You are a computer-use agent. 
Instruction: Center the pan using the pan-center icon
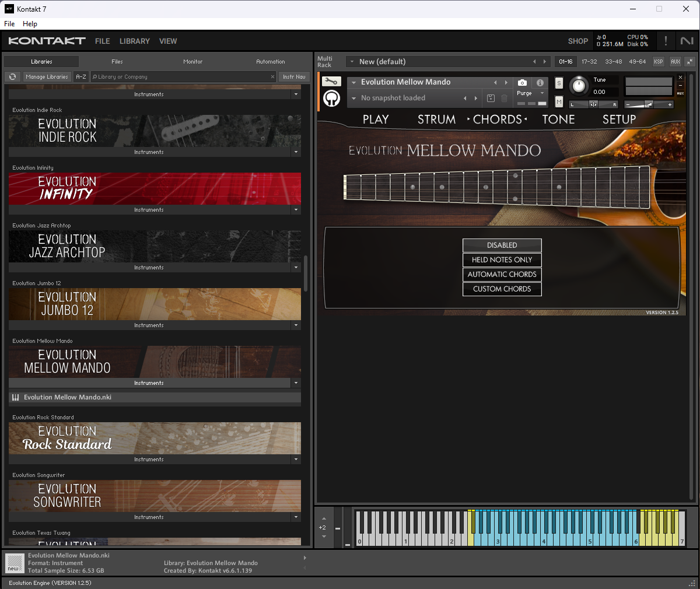click(593, 104)
